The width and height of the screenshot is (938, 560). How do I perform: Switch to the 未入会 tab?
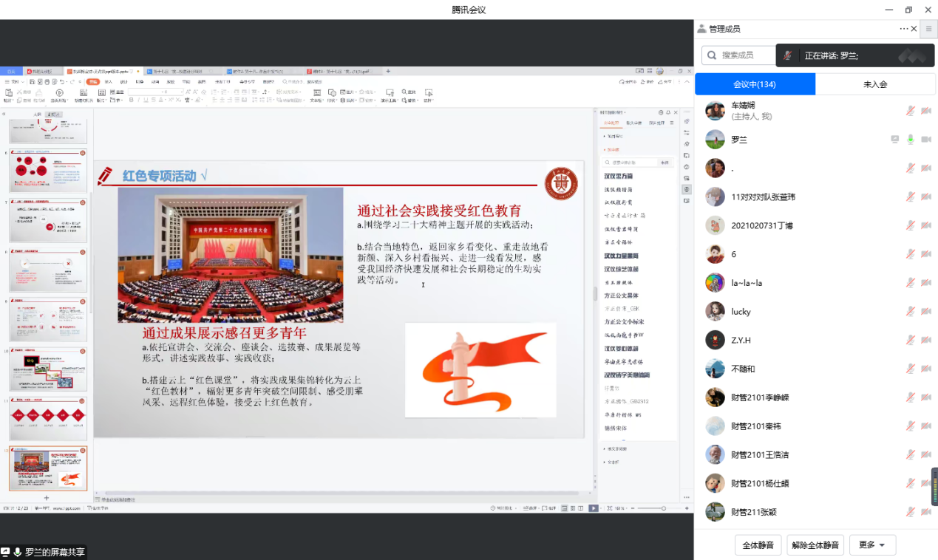[875, 84]
